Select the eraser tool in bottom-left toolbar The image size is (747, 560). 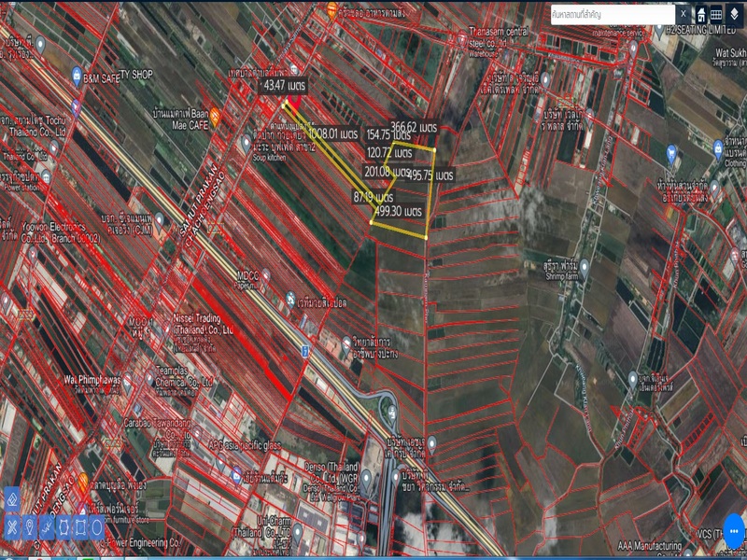click(x=13, y=500)
